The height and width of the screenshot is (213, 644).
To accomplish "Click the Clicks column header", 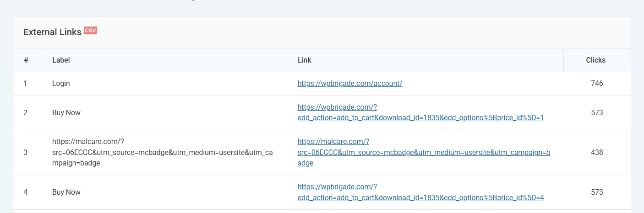I will [x=595, y=60].
